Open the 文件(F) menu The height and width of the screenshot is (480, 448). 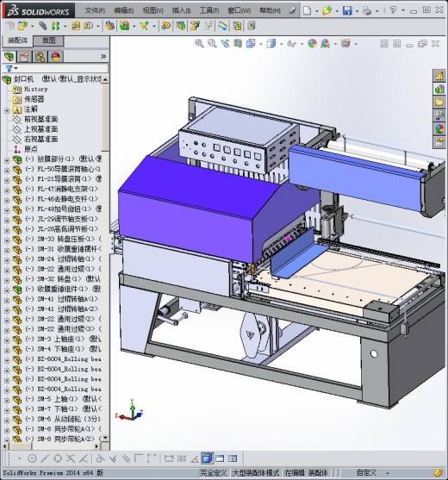pyautogui.click(x=95, y=10)
